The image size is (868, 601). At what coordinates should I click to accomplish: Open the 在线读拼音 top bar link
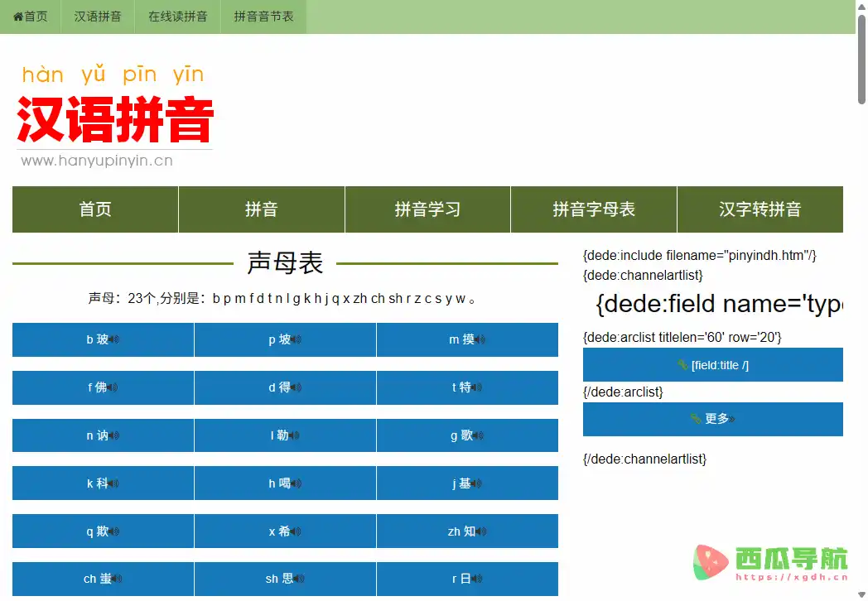[178, 17]
